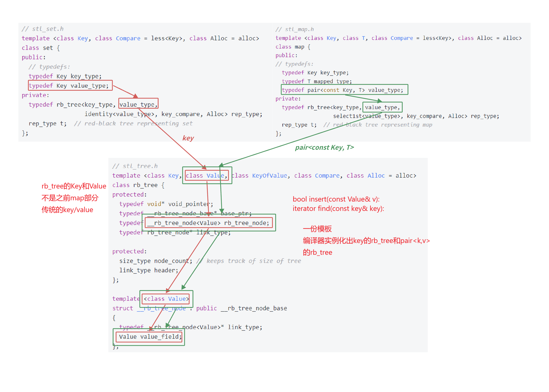Screen dimensions: 549x392
Task: Click the red italic 'key' label
Action: 188,138
